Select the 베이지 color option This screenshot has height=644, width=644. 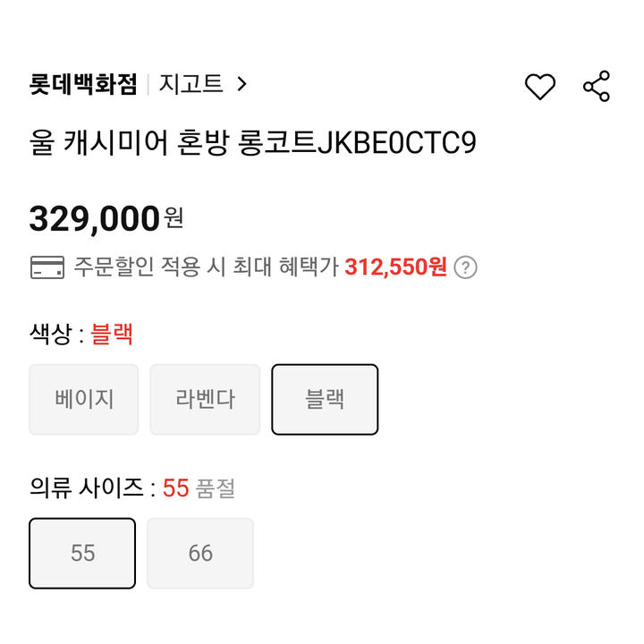pos(84,399)
